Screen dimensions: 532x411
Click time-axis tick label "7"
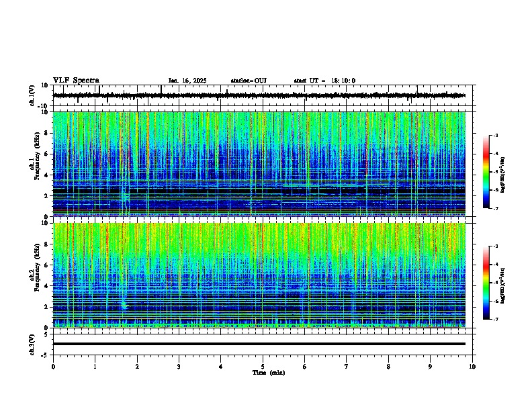coord(347,367)
